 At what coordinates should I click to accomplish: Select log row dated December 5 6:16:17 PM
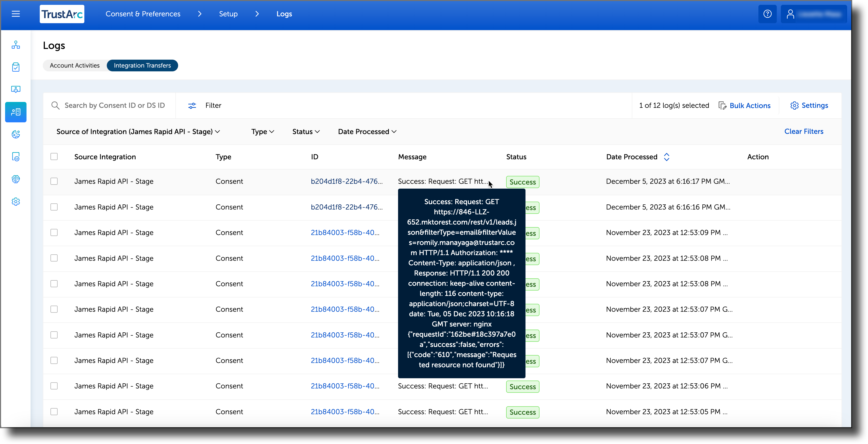(54, 181)
